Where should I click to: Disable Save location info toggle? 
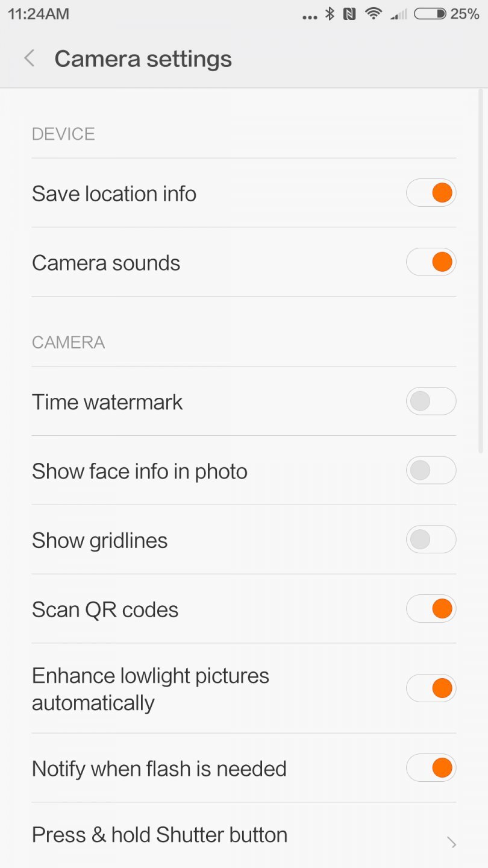click(431, 193)
